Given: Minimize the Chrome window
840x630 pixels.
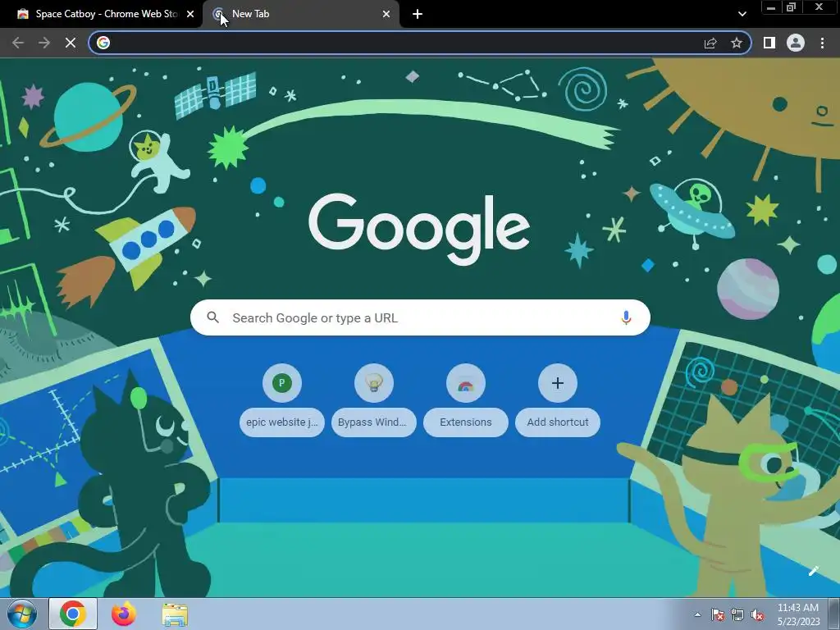Looking at the screenshot, I should pyautogui.click(x=771, y=7).
